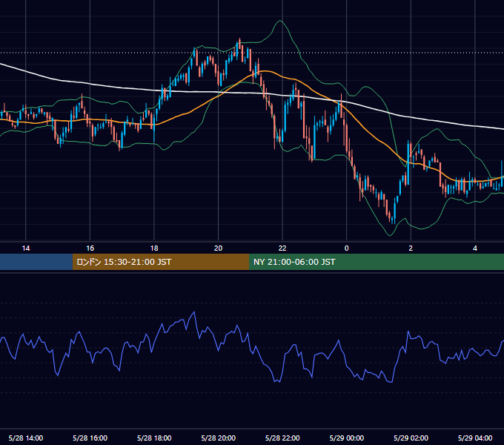Click the '2' hour label on price chart
Viewport: 504px width, 445px height.
(x=411, y=248)
